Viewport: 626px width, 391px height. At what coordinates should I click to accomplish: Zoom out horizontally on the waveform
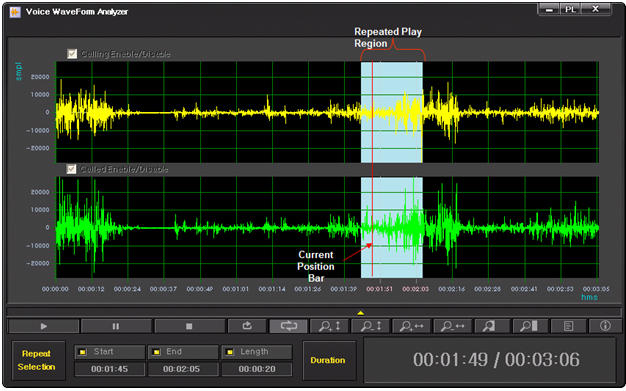click(x=453, y=326)
